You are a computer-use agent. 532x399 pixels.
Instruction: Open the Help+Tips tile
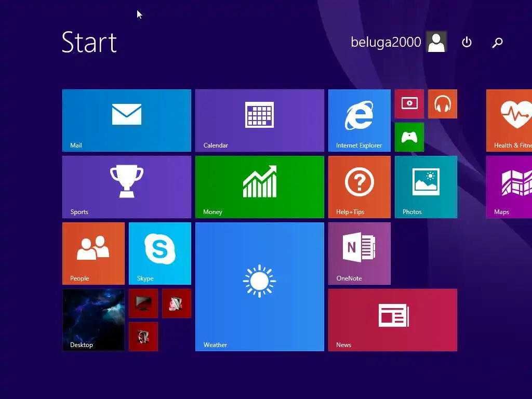(x=360, y=187)
